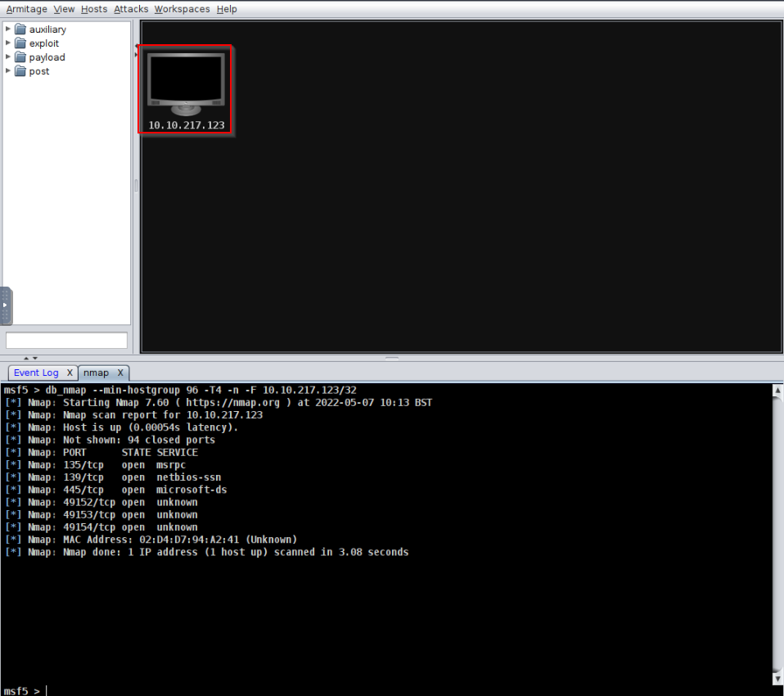Expand the post module tree node
The width and height of the screenshot is (784, 696).
(8, 71)
